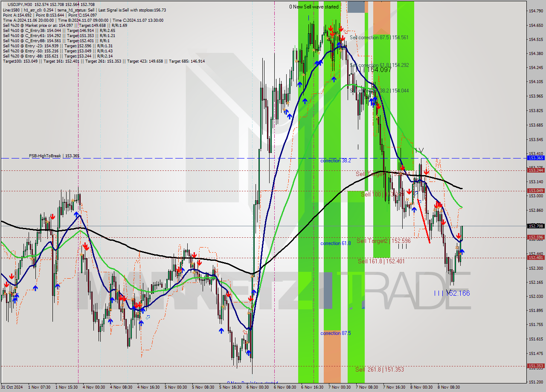
Task: Select 'Sell %20 @ Market price' line
Action: click(65, 25)
